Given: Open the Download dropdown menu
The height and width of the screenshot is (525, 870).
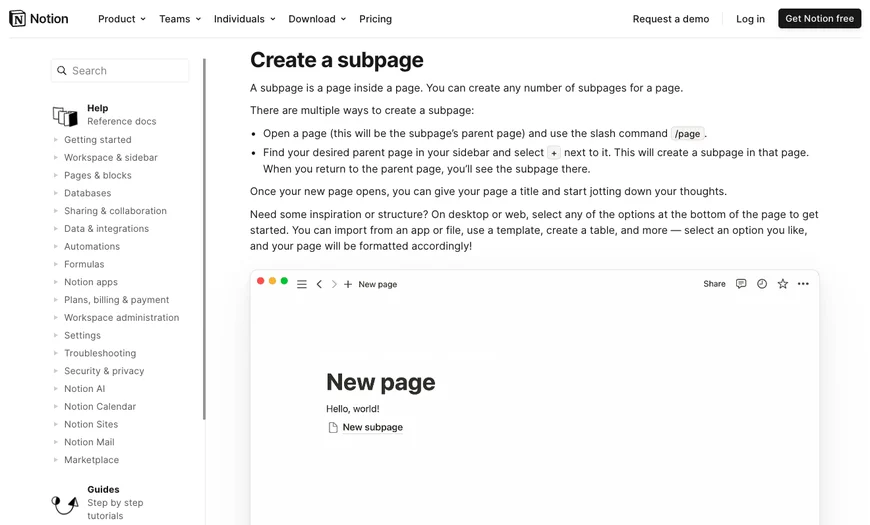Looking at the screenshot, I should [x=317, y=18].
